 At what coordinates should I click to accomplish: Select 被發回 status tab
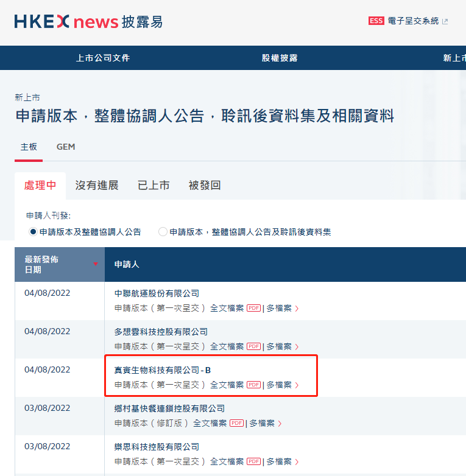pyautogui.click(x=205, y=185)
